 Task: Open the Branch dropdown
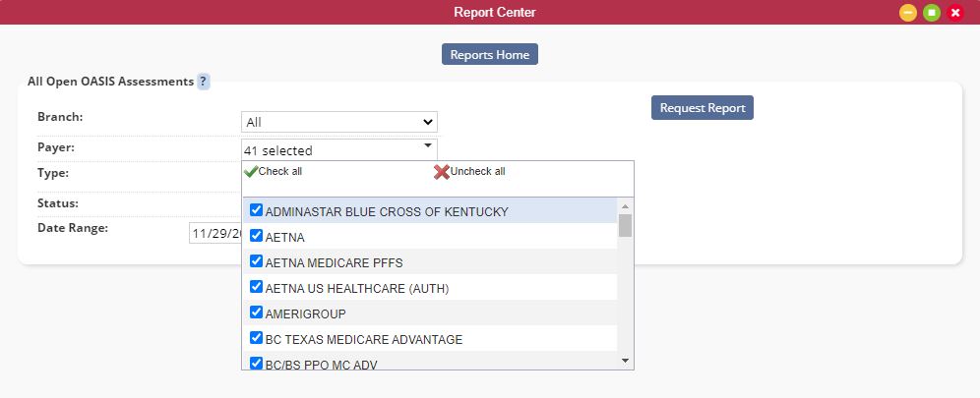pos(339,122)
